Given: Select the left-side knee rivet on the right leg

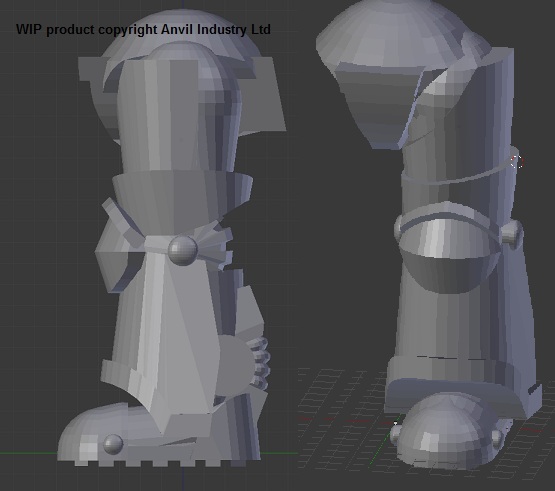Looking at the screenshot, I should coord(398,228).
